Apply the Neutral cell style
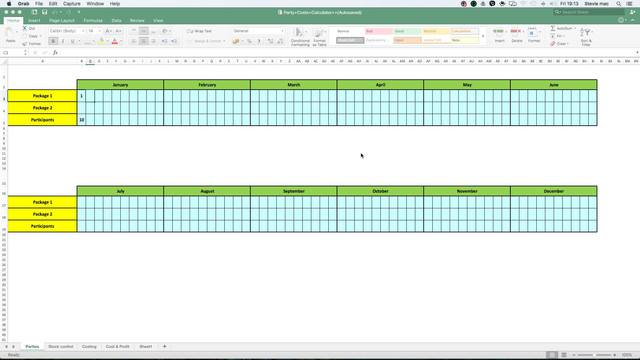Viewport: 640px width, 360px height. coord(436,31)
